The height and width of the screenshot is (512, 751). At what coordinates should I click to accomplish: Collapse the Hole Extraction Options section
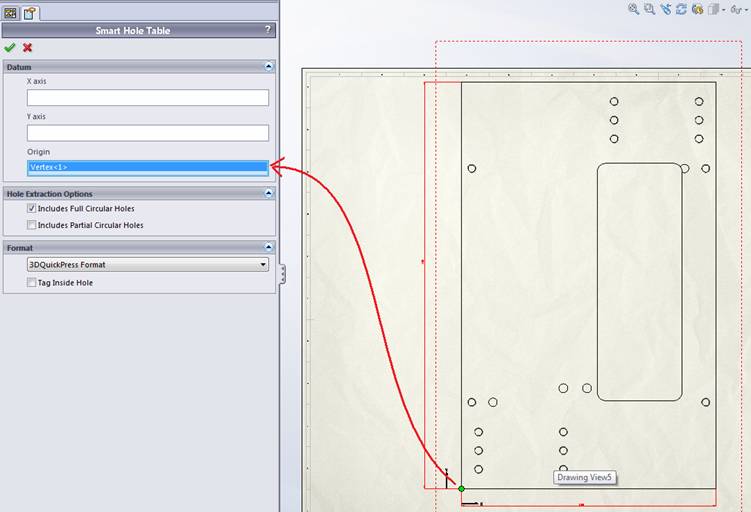click(268, 193)
